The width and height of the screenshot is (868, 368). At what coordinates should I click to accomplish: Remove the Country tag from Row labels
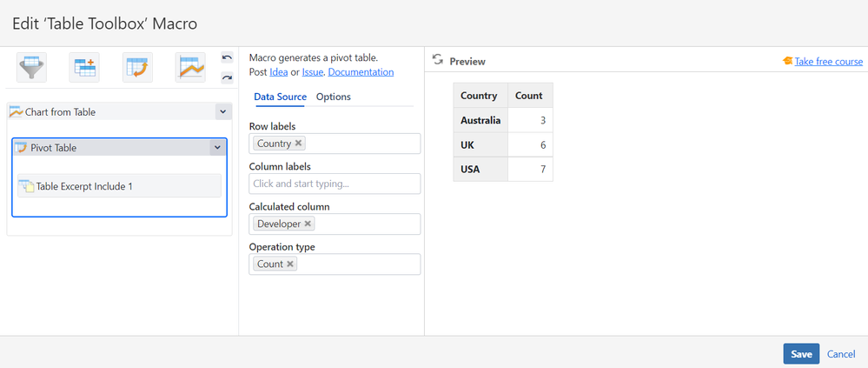click(299, 144)
